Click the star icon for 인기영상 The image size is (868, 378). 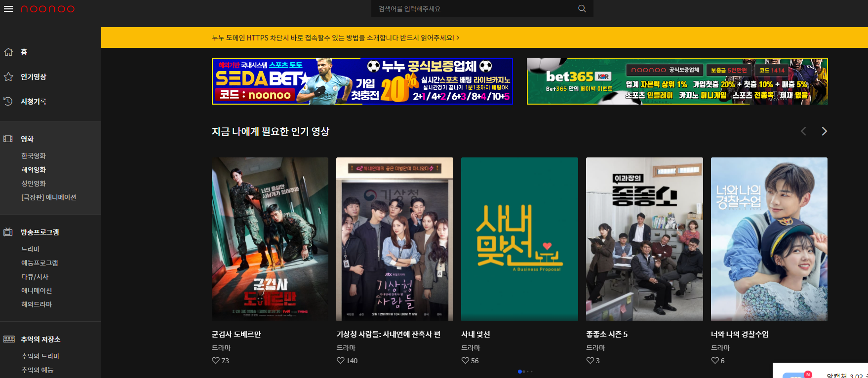tap(8, 76)
